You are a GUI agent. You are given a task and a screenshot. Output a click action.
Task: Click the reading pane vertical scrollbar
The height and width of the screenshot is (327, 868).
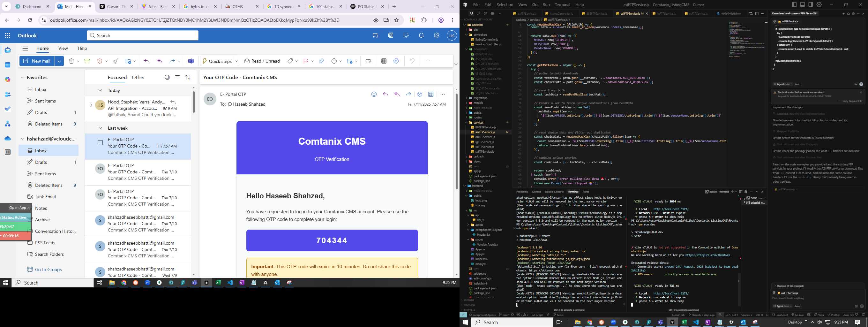[x=456, y=141]
